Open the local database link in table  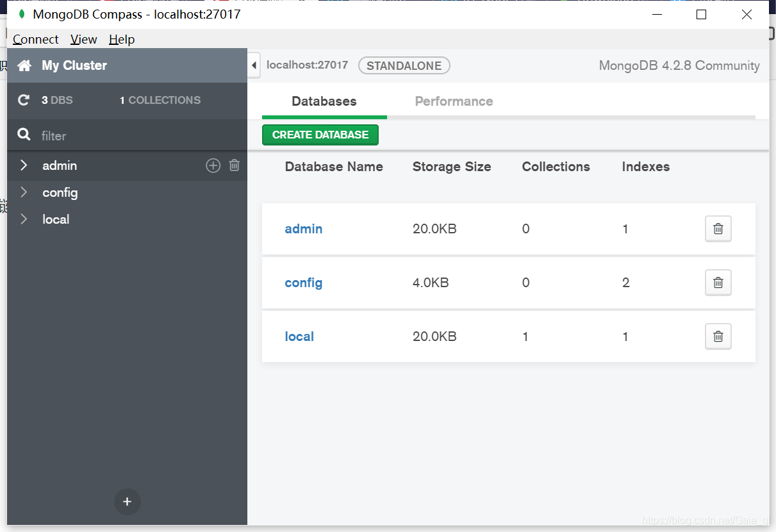click(x=299, y=337)
